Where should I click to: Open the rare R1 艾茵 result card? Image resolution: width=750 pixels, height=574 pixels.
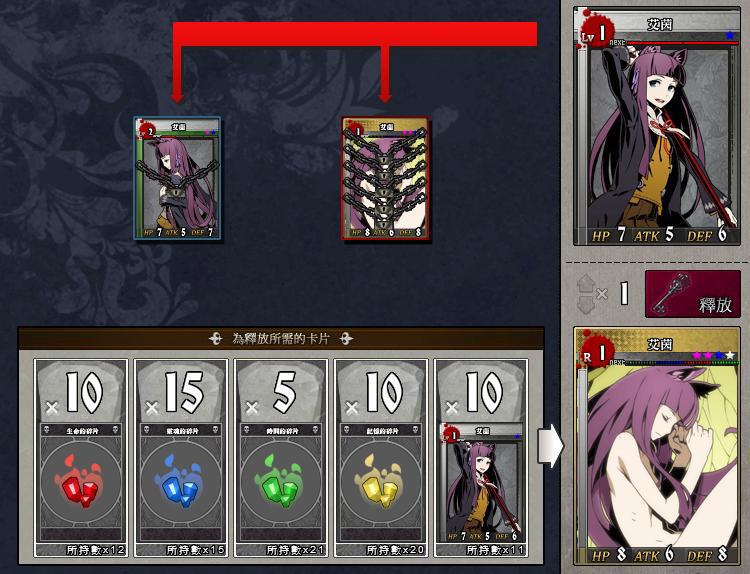[x=657, y=446]
